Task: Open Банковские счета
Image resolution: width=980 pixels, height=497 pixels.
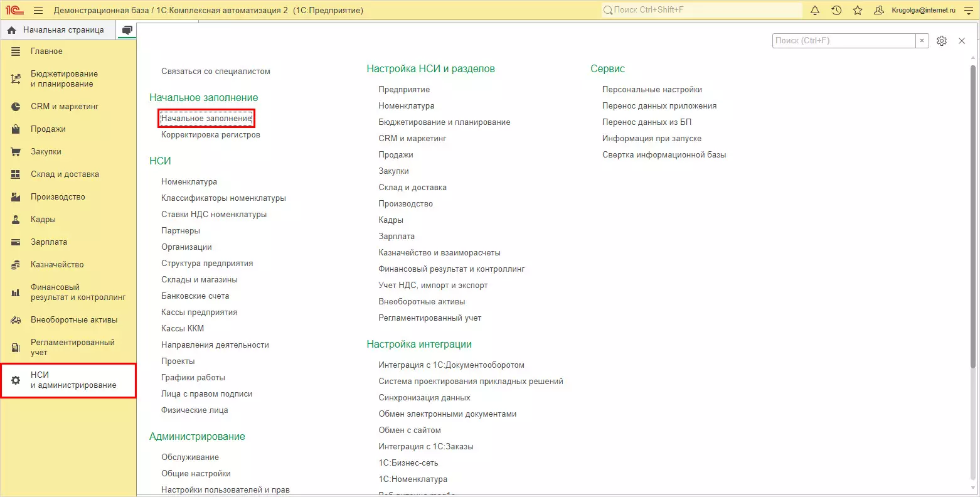Action: click(195, 296)
